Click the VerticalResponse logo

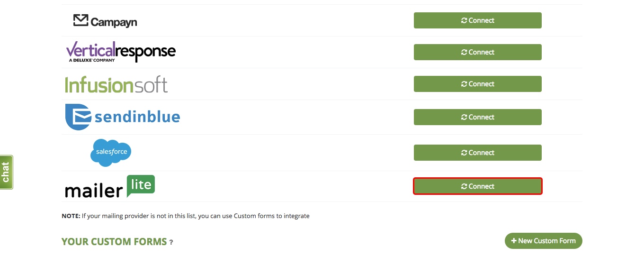tap(121, 52)
